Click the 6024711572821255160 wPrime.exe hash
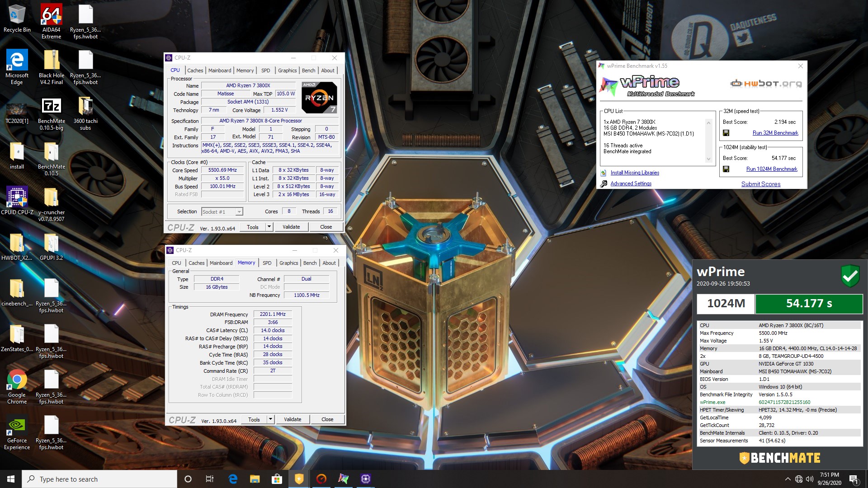 click(784, 402)
